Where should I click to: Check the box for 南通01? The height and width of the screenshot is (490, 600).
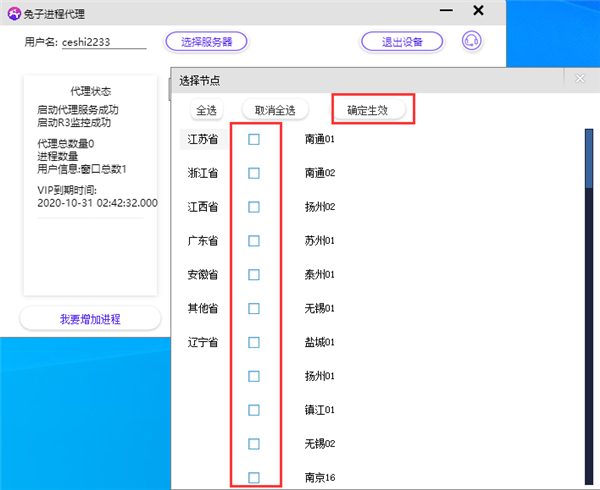(254, 140)
